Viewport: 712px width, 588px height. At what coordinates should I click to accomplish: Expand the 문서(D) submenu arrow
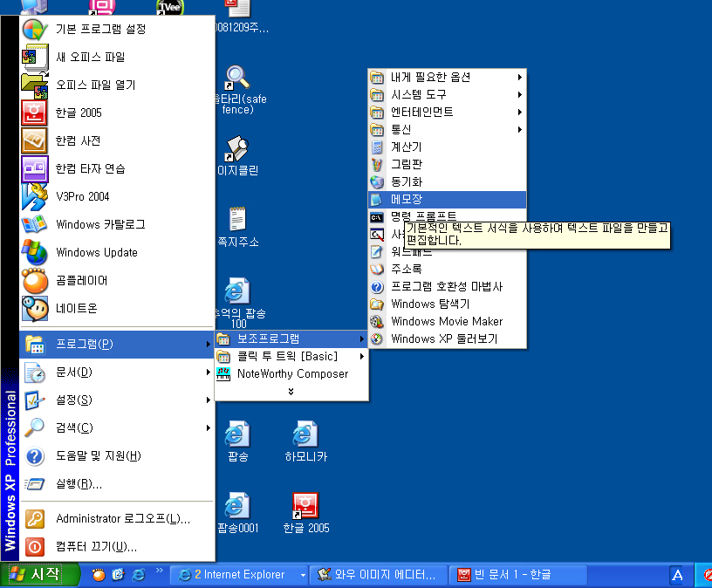[x=209, y=373]
